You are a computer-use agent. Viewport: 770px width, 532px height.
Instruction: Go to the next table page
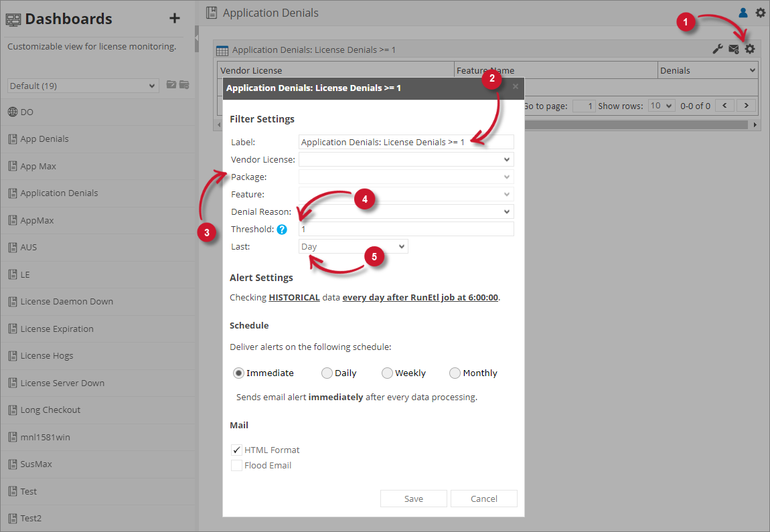747,106
